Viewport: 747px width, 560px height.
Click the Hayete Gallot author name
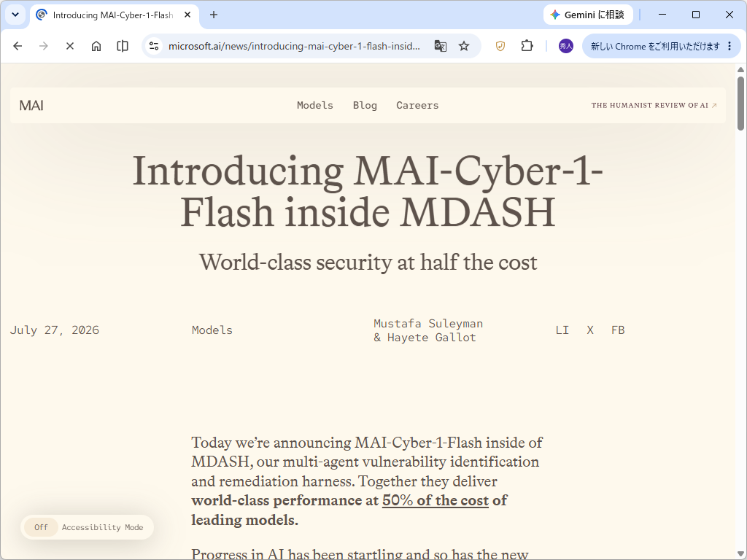click(432, 338)
